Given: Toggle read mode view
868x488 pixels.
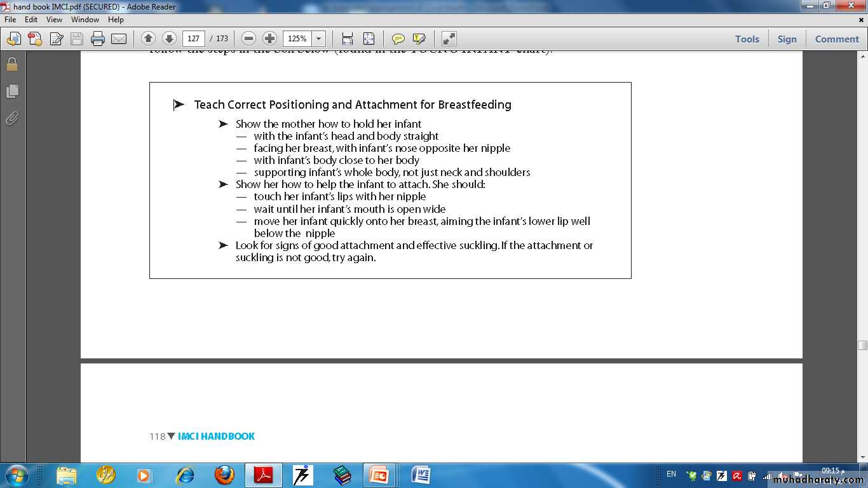Looking at the screenshot, I should click(x=449, y=39).
